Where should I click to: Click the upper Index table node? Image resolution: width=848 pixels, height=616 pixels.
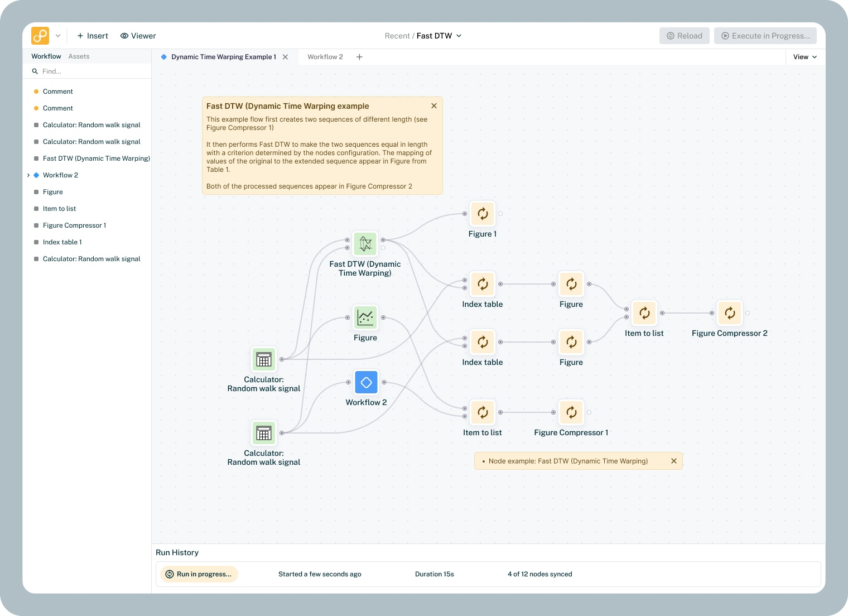[483, 284]
